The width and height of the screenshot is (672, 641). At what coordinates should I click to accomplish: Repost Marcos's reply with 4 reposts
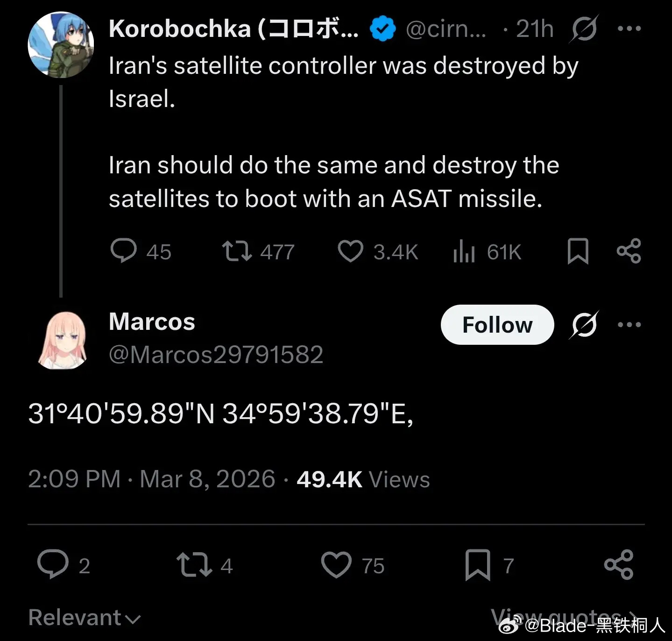pos(194,564)
